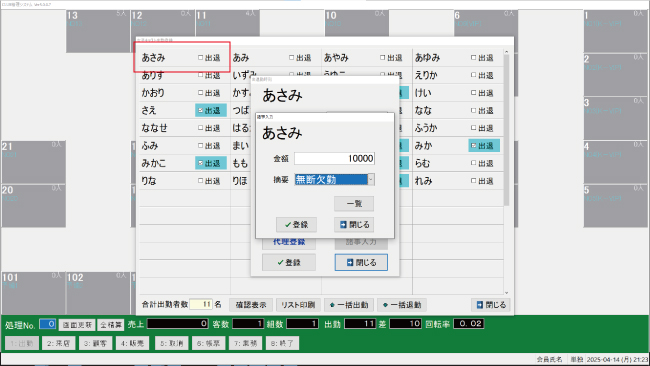This screenshot has width=650, height=366.
Task: Select the 6:帳票 menu button
Action: (x=209, y=343)
